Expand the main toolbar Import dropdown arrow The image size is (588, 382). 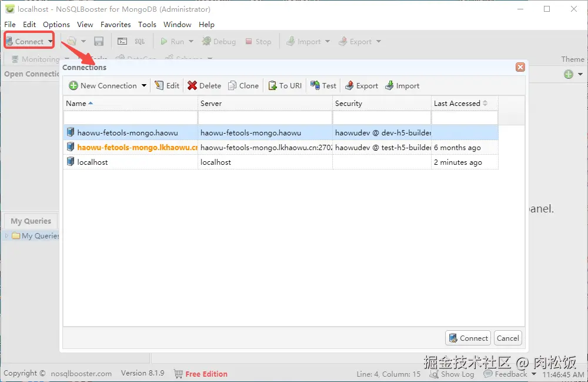[x=328, y=41]
